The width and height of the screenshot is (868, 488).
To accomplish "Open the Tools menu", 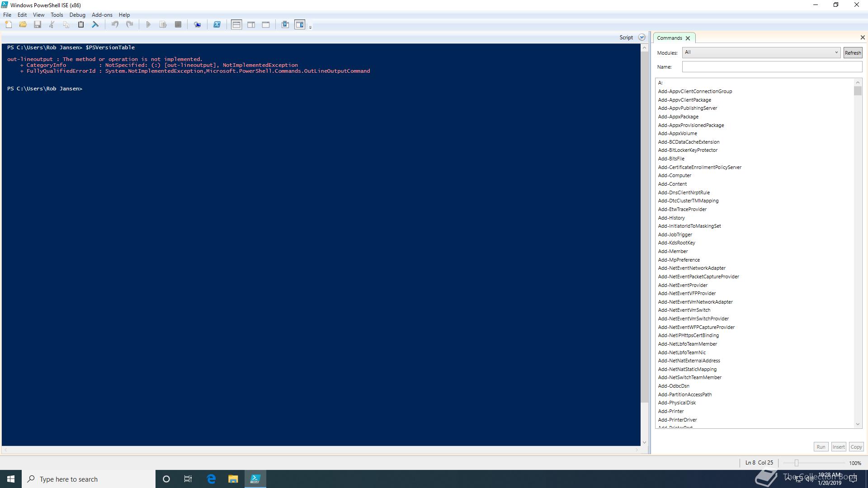I will [57, 15].
